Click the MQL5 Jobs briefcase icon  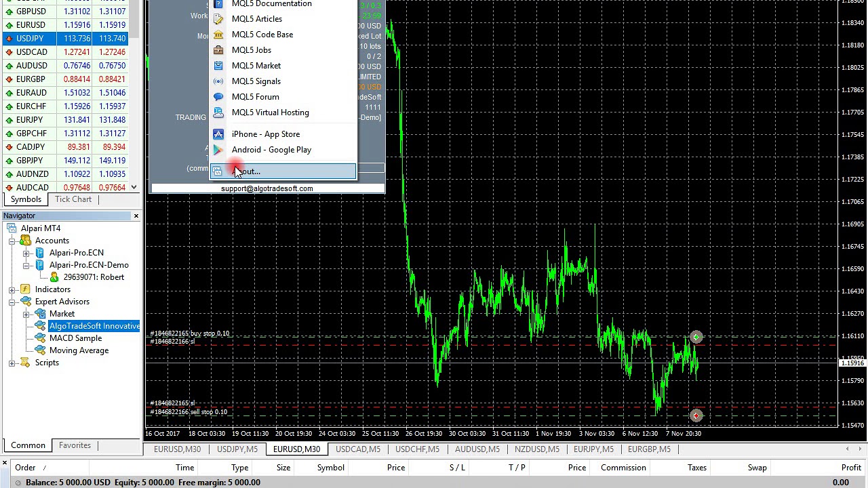(218, 50)
